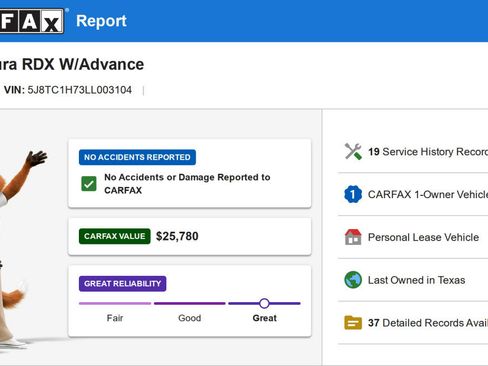This screenshot has height=366, width=488.
Task: Click the 19 Service History Records text
Action: (428, 152)
